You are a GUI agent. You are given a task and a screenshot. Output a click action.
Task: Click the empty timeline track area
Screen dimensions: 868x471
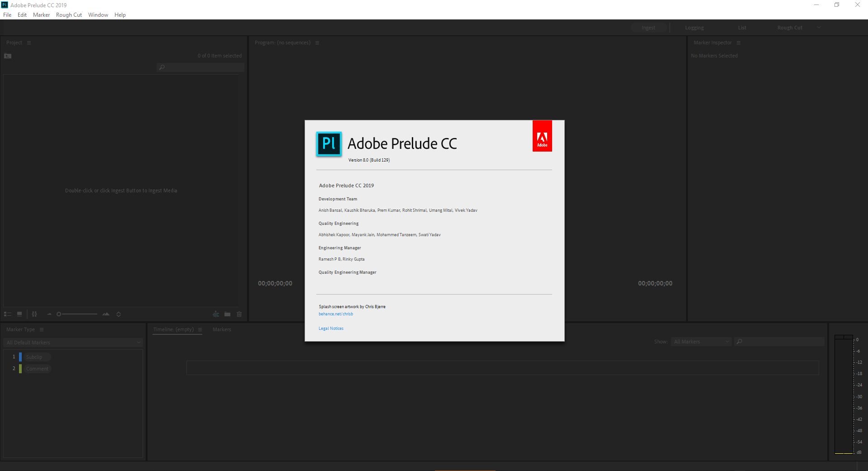[x=502, y=367]
